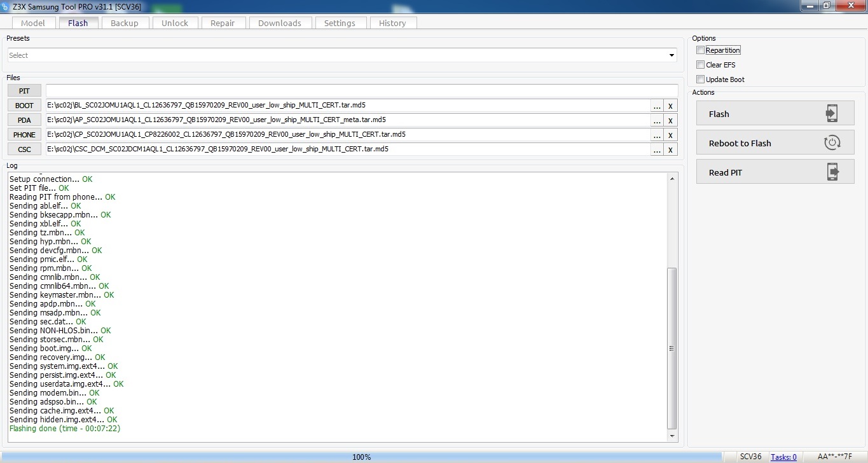Enable the Clear EFS checkbox

[700, 65]
